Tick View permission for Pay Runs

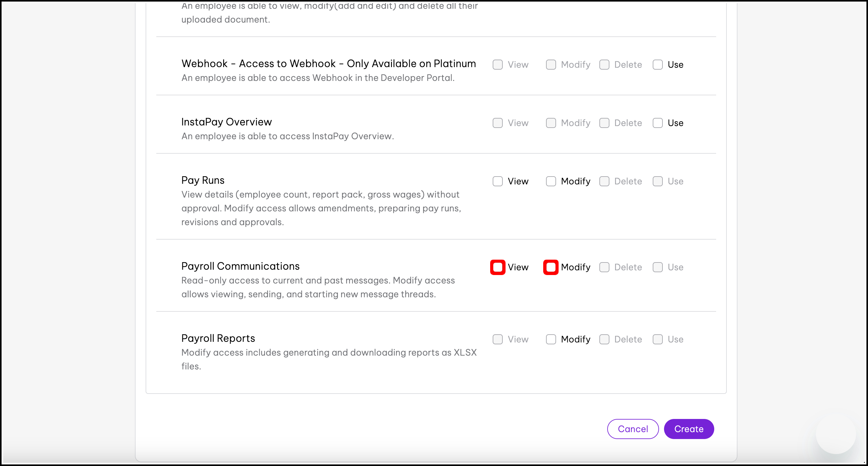click(x=497, y=181)
